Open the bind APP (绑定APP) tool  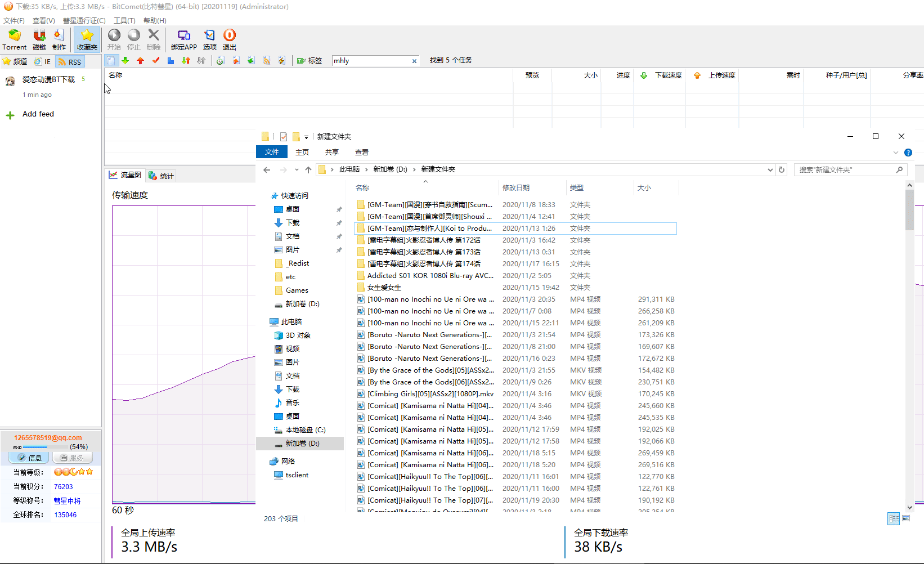(x=184, y=40)
